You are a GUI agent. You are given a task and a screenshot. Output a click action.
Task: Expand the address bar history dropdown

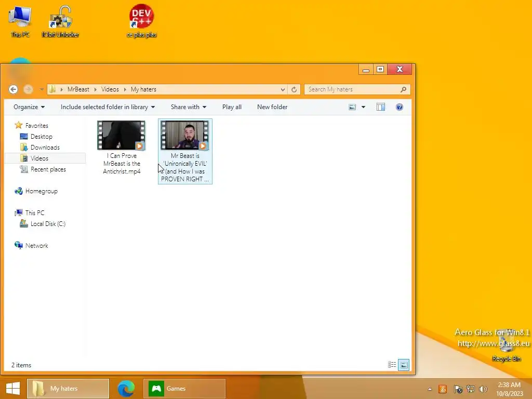pos(283,89)
